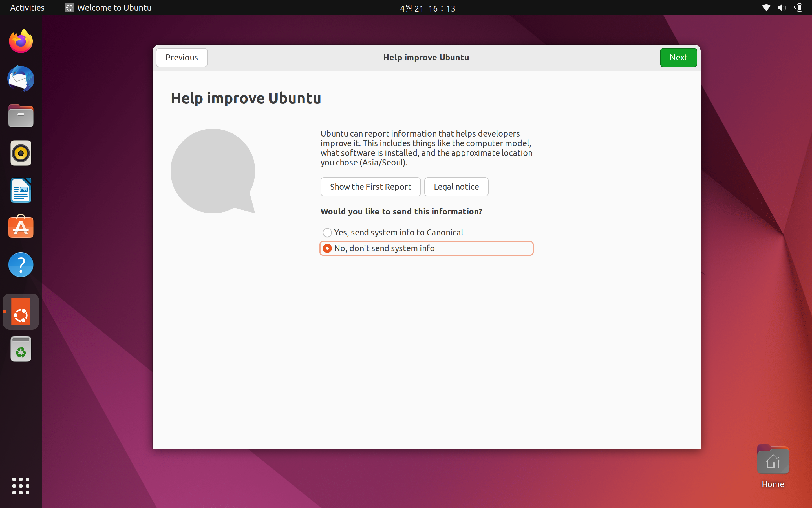The height and width of the screenshot is (508, 812).
Task: Open the Home folder desktop icon
Action: [773, 466]
